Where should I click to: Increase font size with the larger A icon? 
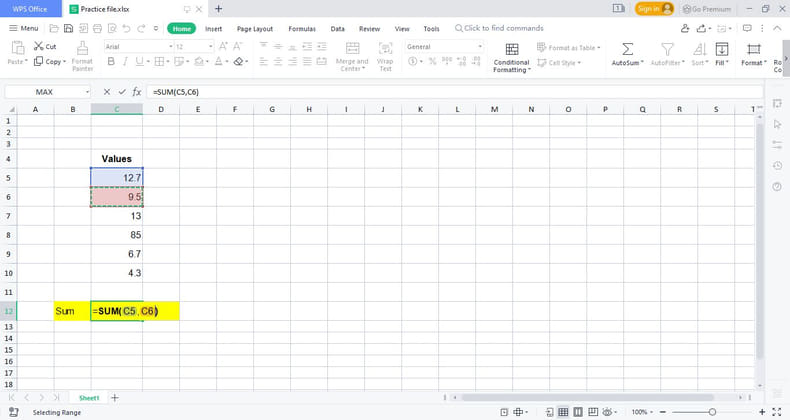223,46
